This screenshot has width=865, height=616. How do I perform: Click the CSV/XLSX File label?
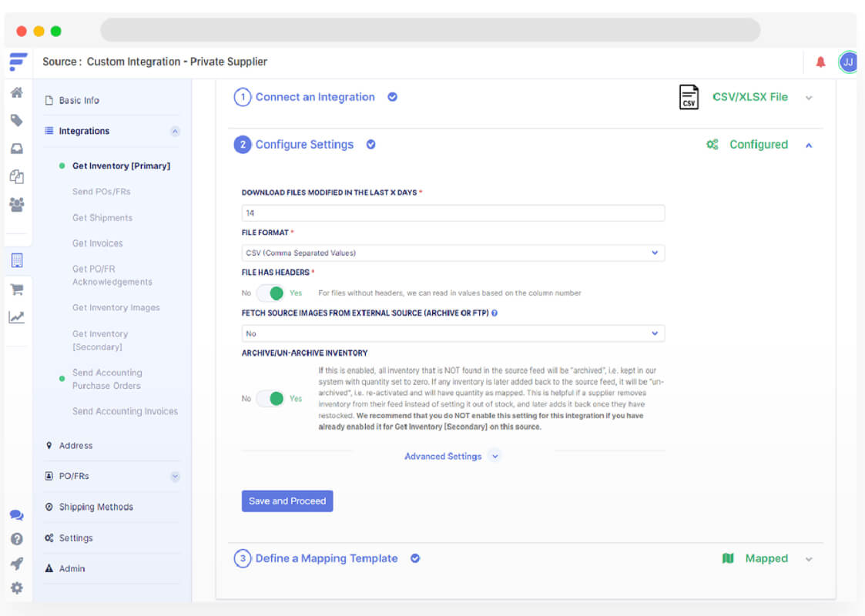pyautogui.click(x=750, y=97)
